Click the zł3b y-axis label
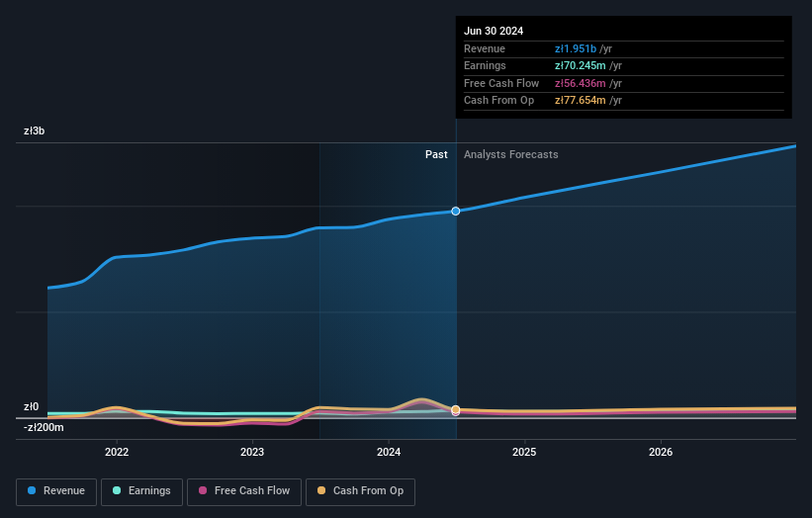Viewport: 812px width, 518px height. [x=35, y=130]
